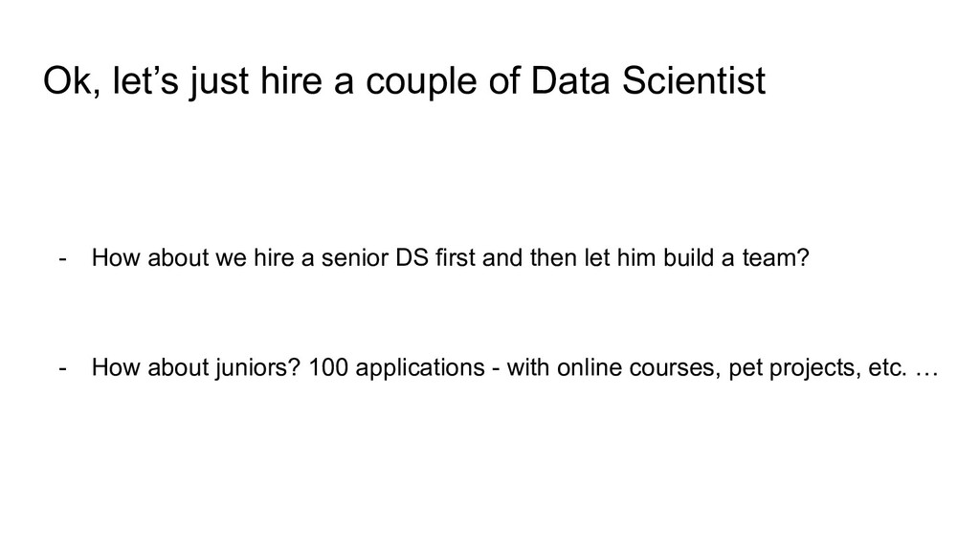Viewport: 980px width, 551px height.
Task: Click the dash before the juniors bullet
Action: (62, 368)
